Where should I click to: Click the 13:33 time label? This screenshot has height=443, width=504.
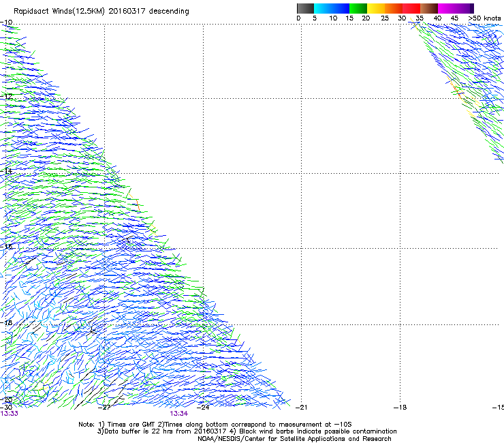[x=9, y=414]
